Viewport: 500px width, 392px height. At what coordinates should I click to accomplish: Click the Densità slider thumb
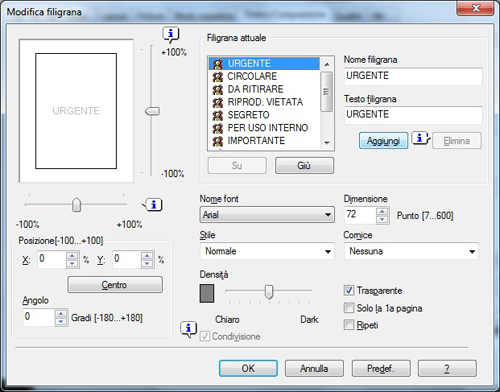[x=269, y=292]
